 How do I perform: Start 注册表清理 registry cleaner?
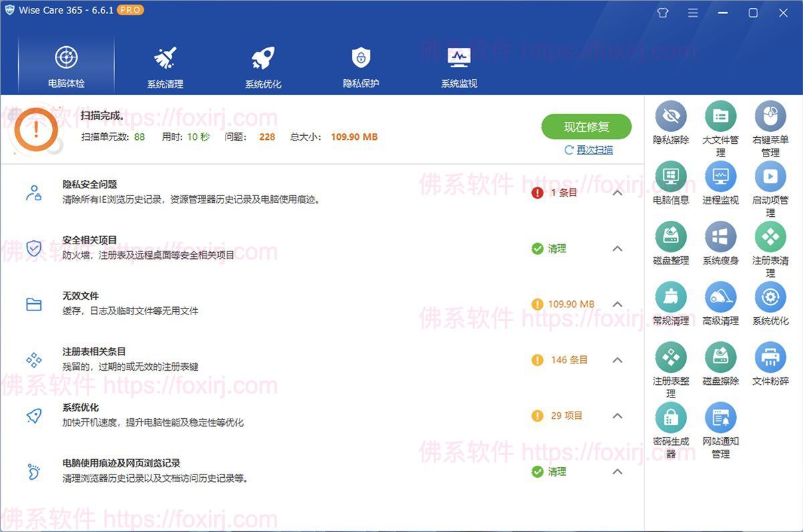pyautogui.click(x=770, y=238)
